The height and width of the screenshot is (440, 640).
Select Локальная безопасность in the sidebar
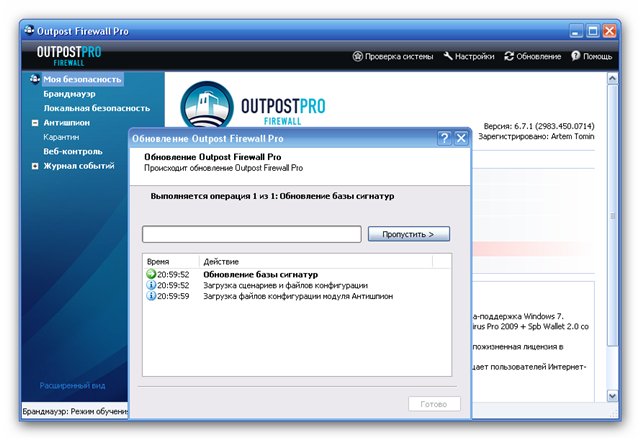click(x=97, y=108)
